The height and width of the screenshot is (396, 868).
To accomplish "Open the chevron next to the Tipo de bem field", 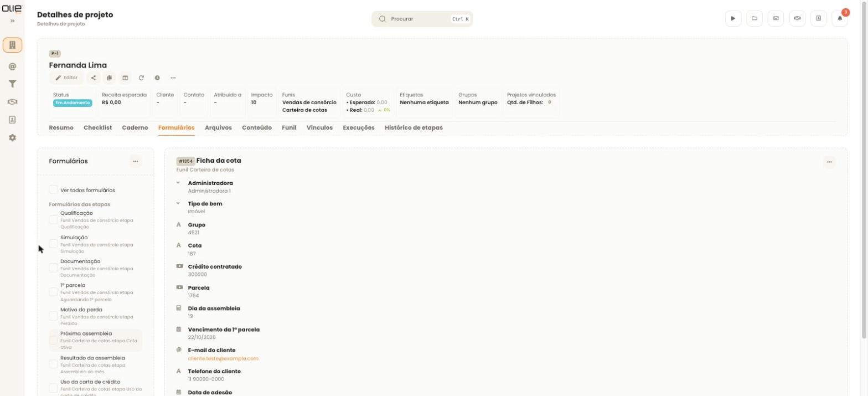I will 178,203.
